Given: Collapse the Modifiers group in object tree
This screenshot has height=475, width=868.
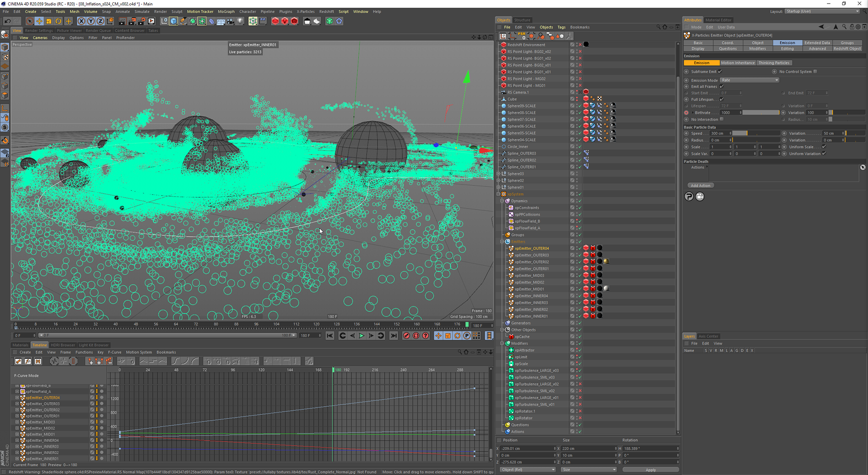Looking at the screenshot, I should (502, 343).
